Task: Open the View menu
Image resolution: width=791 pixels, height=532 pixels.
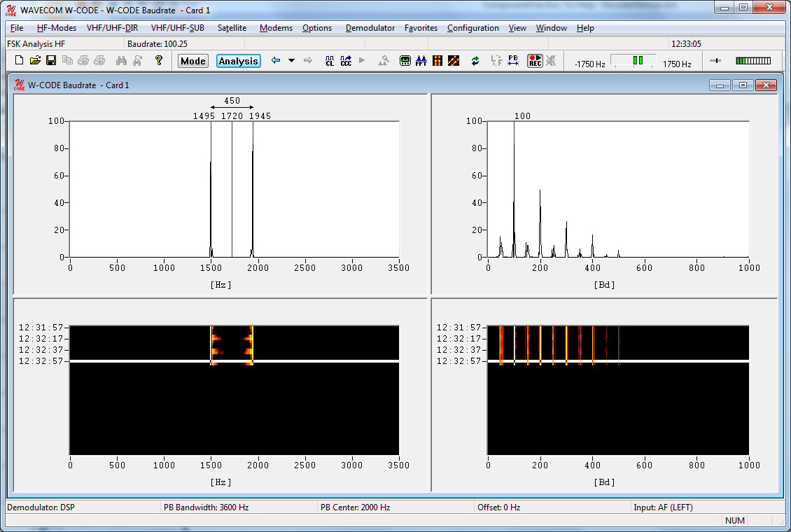Action: [517, 28]
